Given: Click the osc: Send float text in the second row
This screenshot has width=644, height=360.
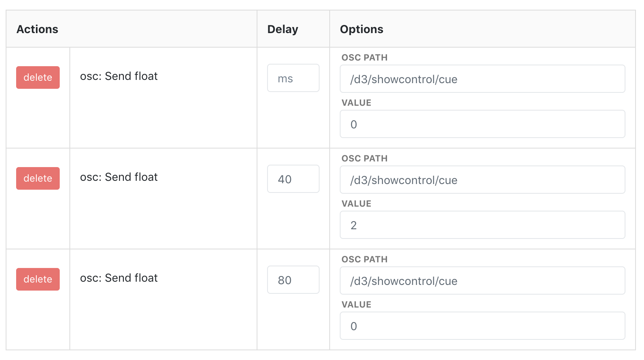Looking at the screenshot, I should point(119,177).
